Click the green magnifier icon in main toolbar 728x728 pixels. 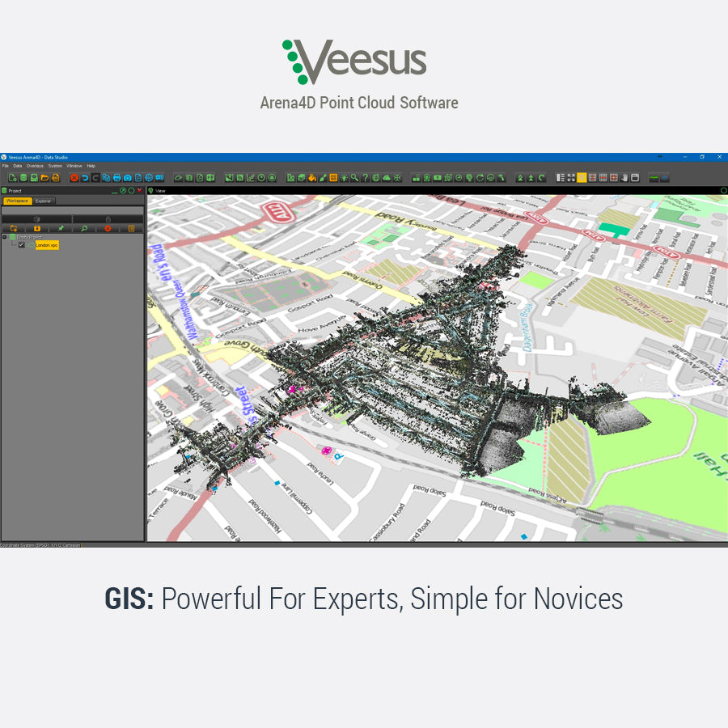pyautogui.click(x=355, y=178)
